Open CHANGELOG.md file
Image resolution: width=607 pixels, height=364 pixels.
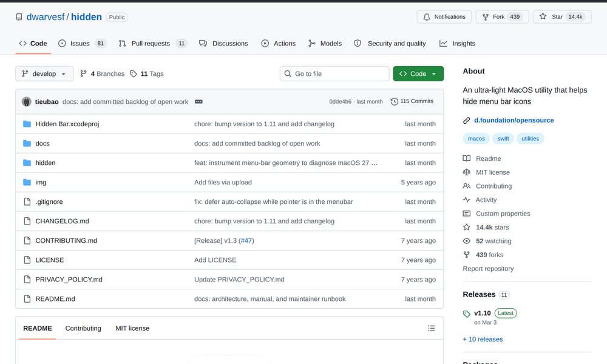click(x=63, y=221)
